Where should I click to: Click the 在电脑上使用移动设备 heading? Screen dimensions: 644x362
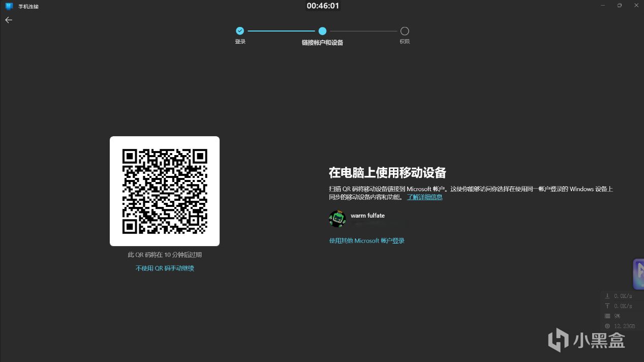(387, 173)
